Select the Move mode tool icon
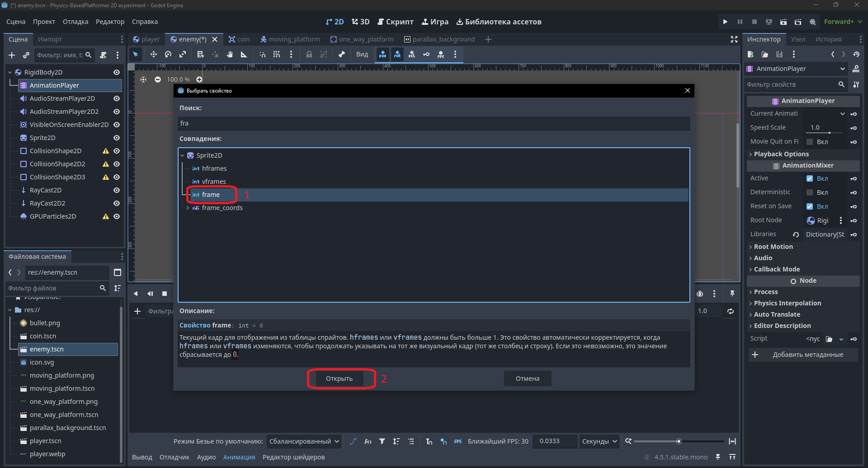This screenshot has width=868, height=468. [154, 55]
